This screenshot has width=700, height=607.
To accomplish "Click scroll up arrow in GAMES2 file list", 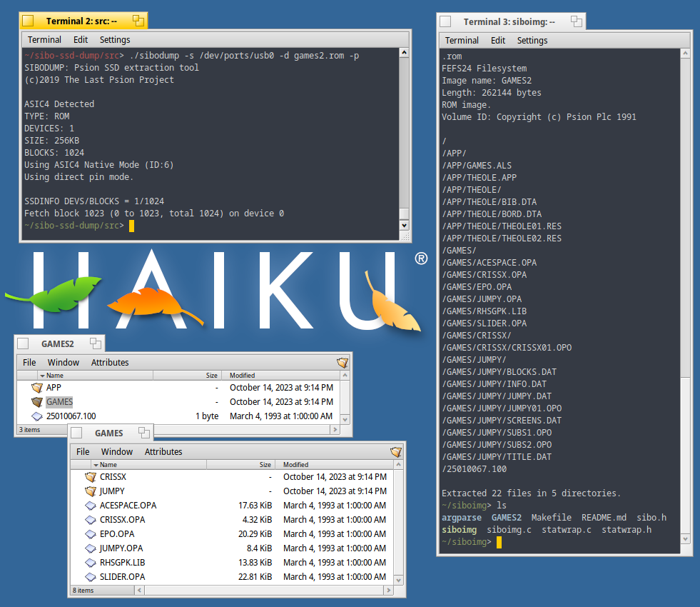I will pos(345,376).
